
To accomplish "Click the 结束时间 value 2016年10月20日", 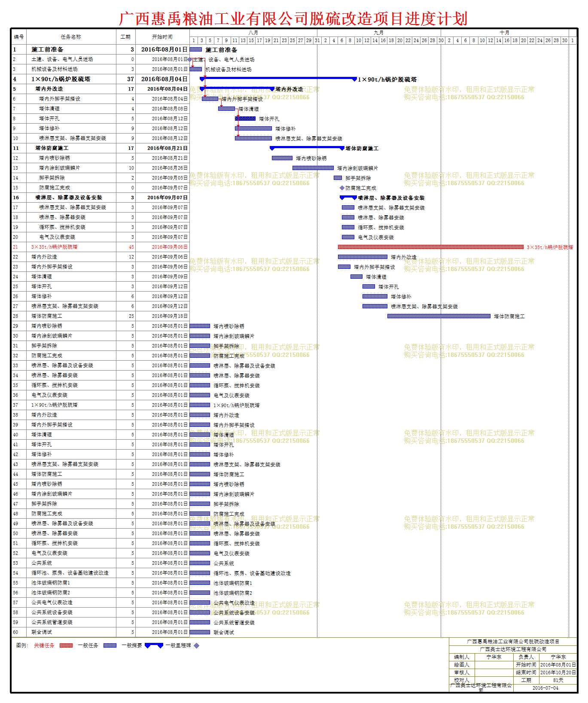I will click(x=558, y=673).
